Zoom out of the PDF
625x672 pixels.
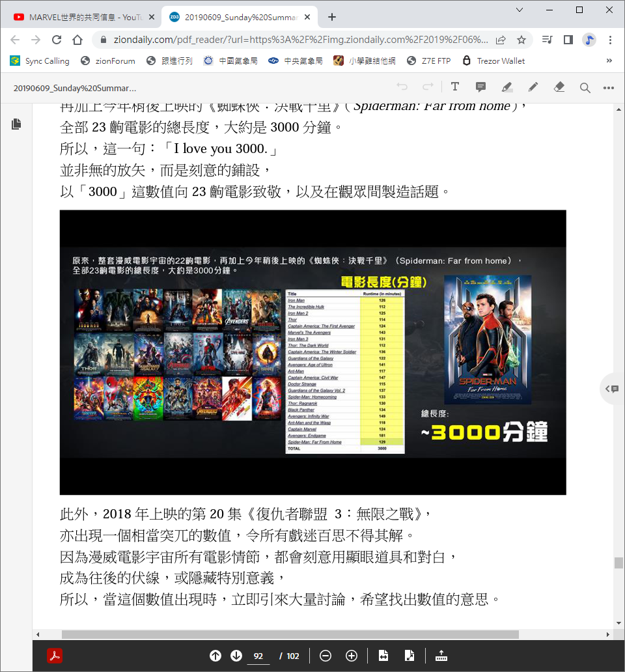tap(326, 656)
